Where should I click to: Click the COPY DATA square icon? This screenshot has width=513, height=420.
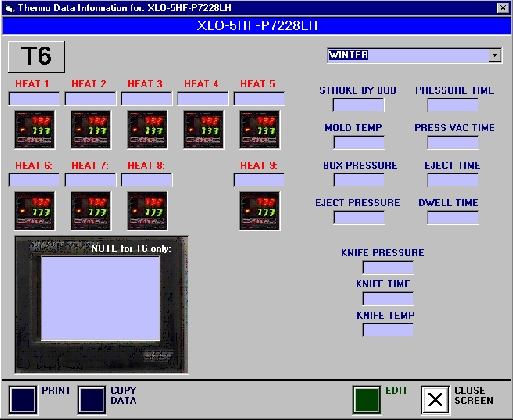[x=92, y=400]
